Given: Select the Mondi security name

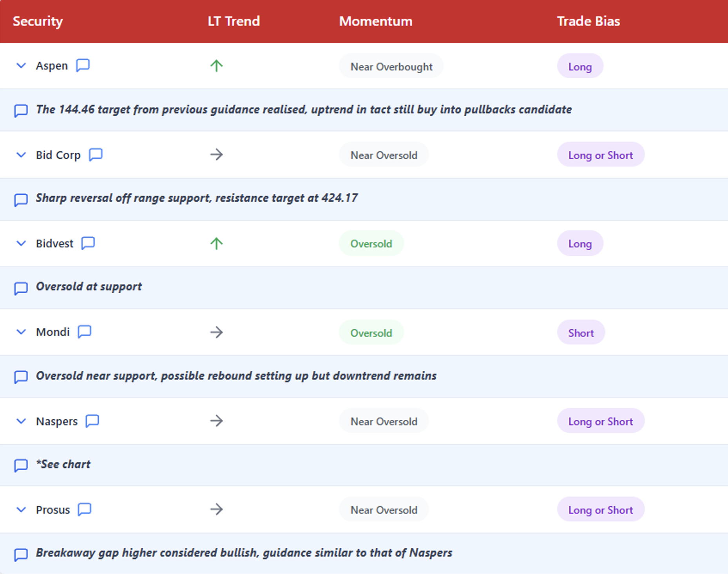Looking at the screenshot, I should click(53, 332).
